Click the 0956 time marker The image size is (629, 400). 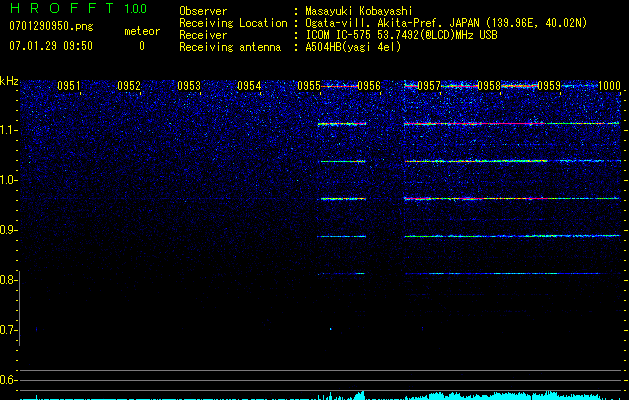(369, 86)
